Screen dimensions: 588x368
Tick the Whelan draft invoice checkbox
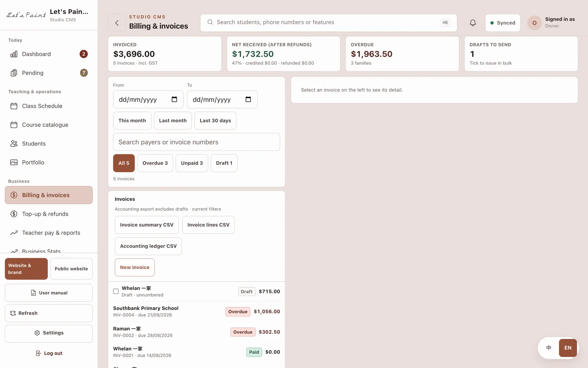[x=116, y=291]
